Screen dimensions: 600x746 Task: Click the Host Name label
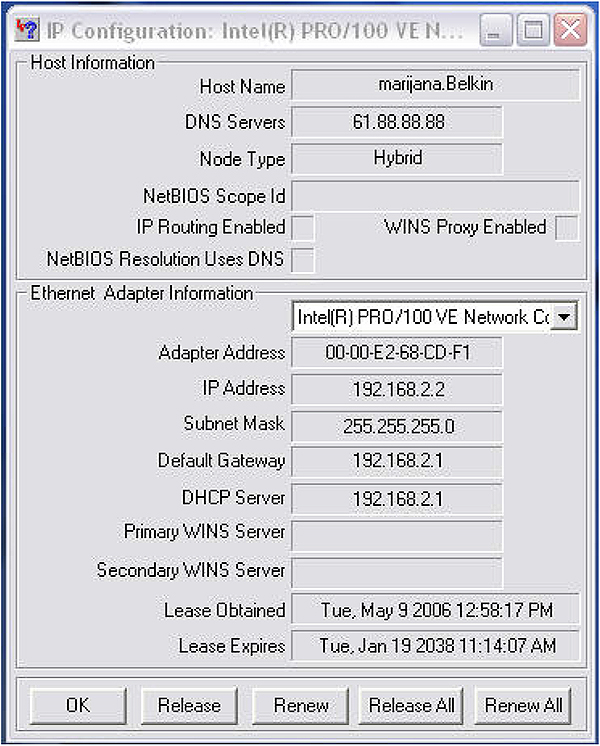[242, 87]
